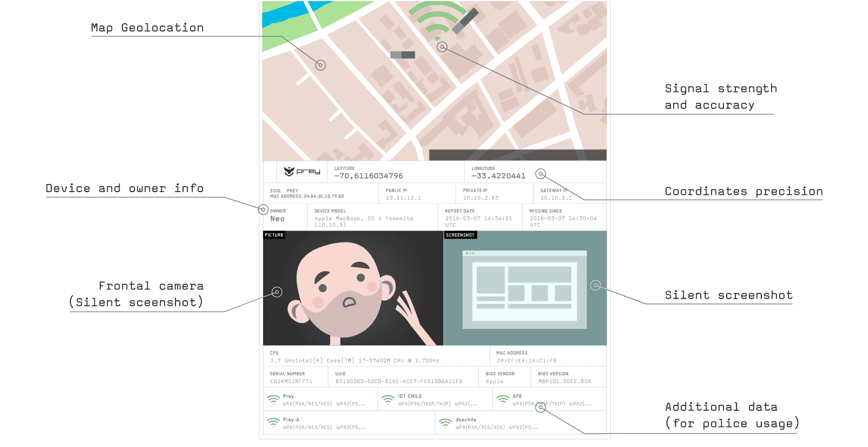Click the Wi-Fi icon beside dsschile
Screen dimensions: 868x447
pos(446,423)
